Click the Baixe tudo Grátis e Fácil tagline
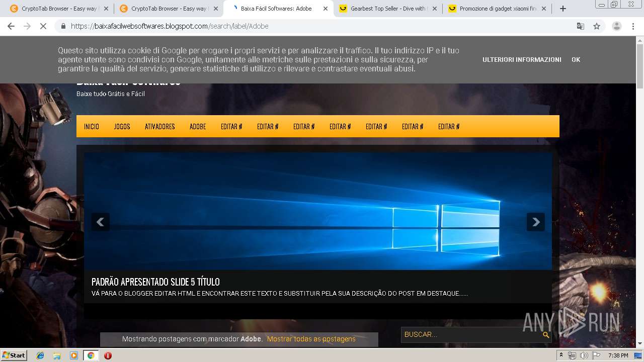 point(111,94)
